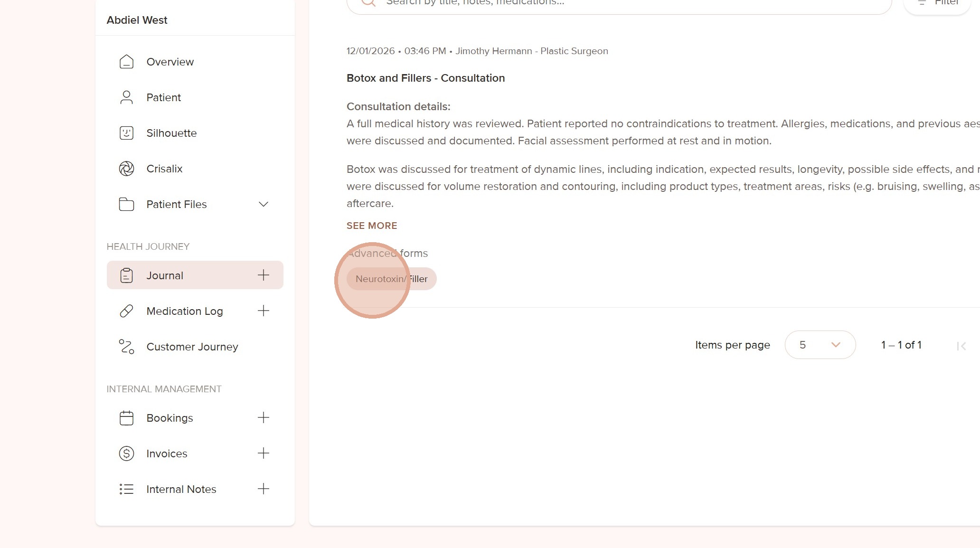Open Items per page dropdown
The height and width of the screenshot is (548, 980).
[820, 345]
